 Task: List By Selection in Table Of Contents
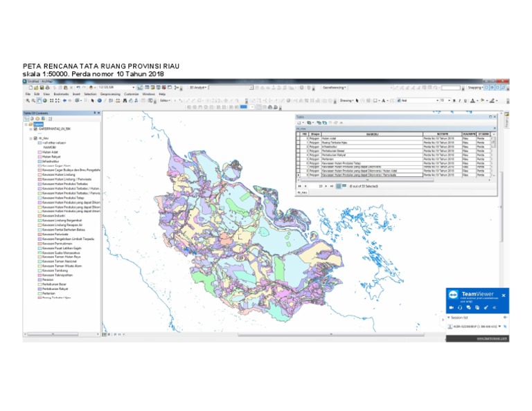(43, 118)
